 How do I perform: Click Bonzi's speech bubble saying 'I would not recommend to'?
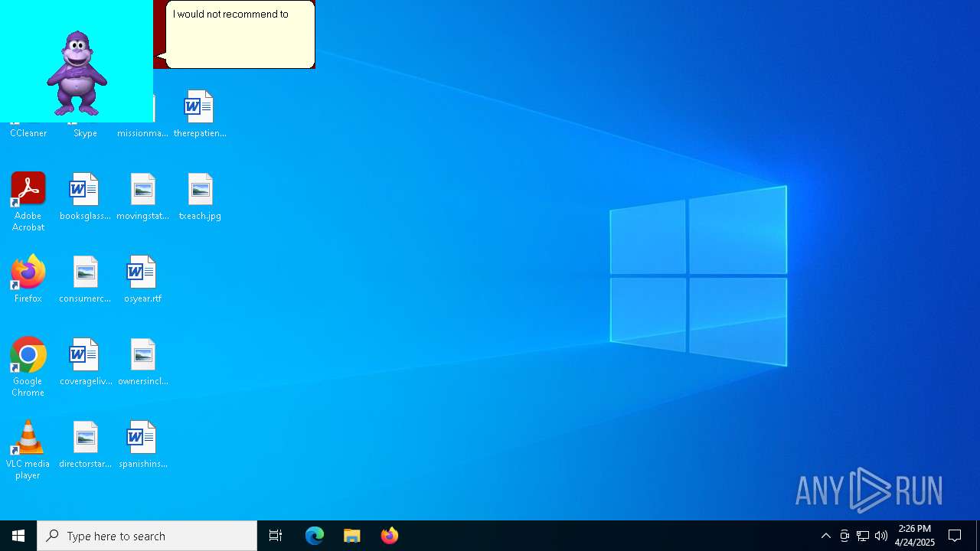[240, 34]
